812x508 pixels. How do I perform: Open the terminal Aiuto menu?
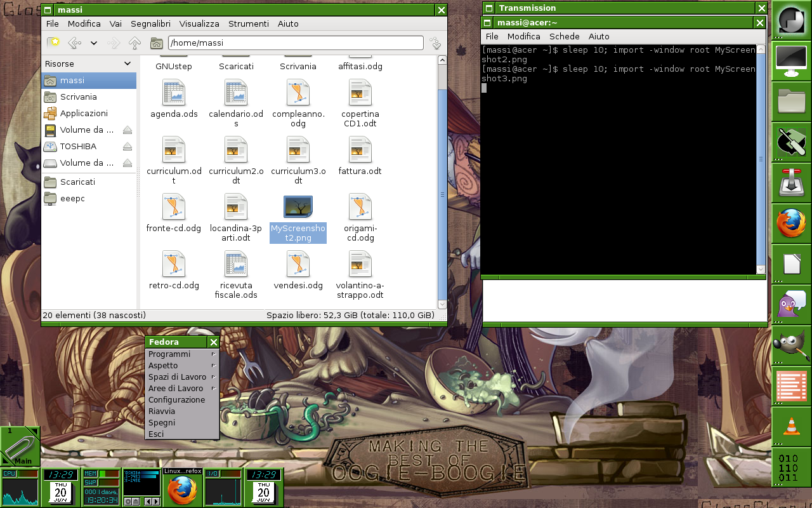pyautogui.click(x=599, y=36)
